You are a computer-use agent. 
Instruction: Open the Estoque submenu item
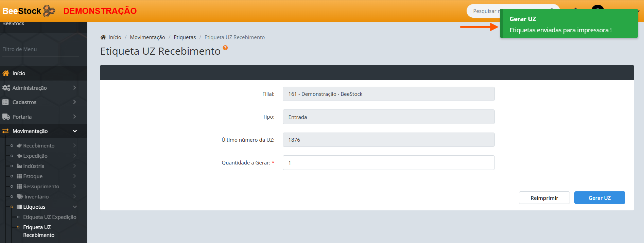point(33,176)
